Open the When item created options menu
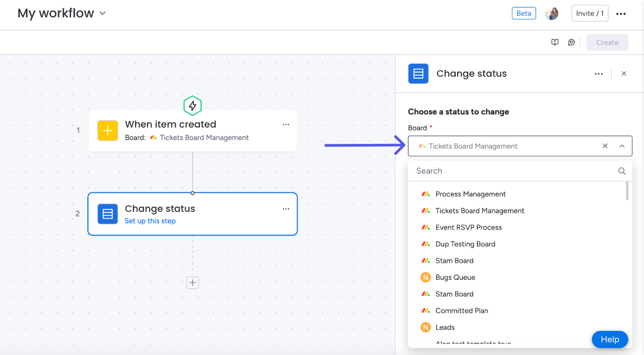The height and width of the screenshot is (355, 644). (286, 124)
